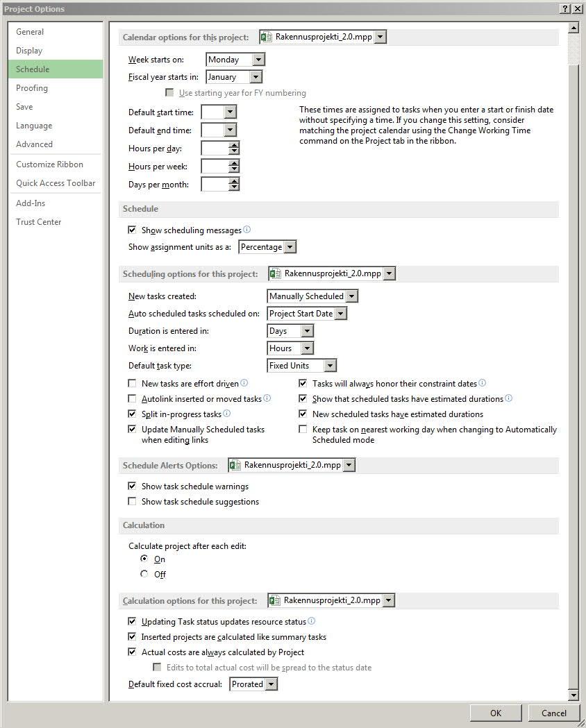
Task: Enable New tasks are effort driven
Action: [133, 384]
